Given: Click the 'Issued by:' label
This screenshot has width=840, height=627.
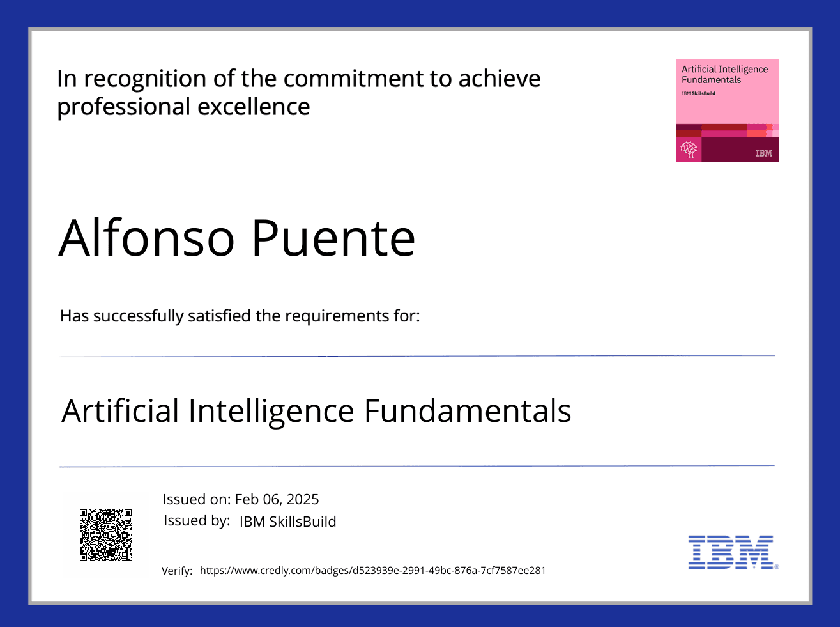Looking at the screenshot, I should tap(197, 520).
